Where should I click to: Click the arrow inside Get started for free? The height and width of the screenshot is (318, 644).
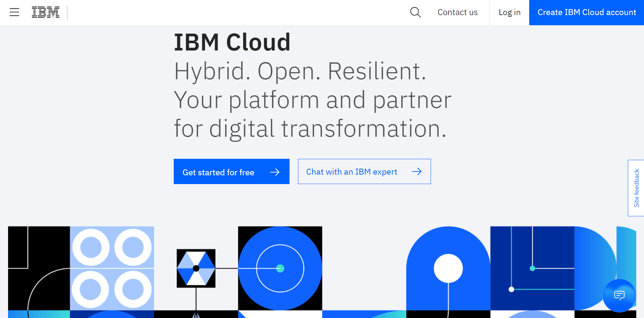point(275,171)
